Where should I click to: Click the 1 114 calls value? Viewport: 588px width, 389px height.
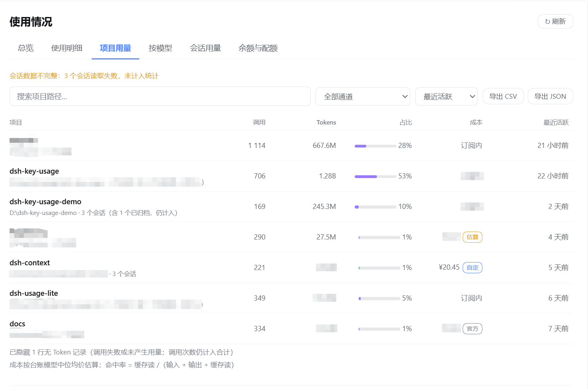click(257, 146)
